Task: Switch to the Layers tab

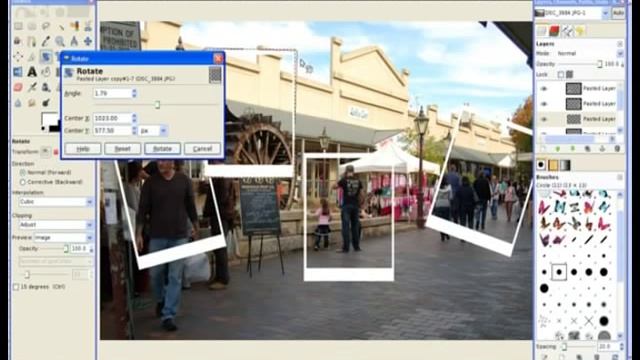Action: tap(542, 31)
